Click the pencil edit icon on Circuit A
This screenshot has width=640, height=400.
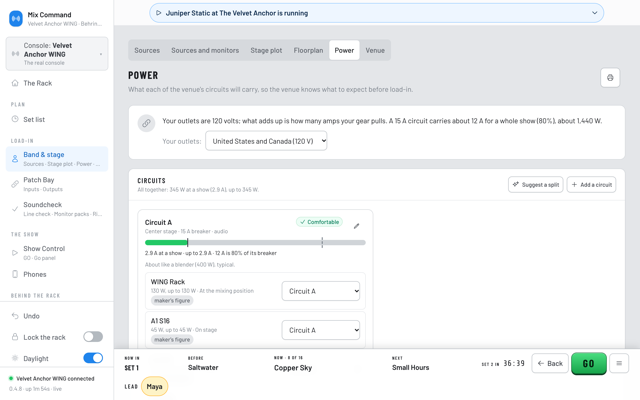[356, 226]
